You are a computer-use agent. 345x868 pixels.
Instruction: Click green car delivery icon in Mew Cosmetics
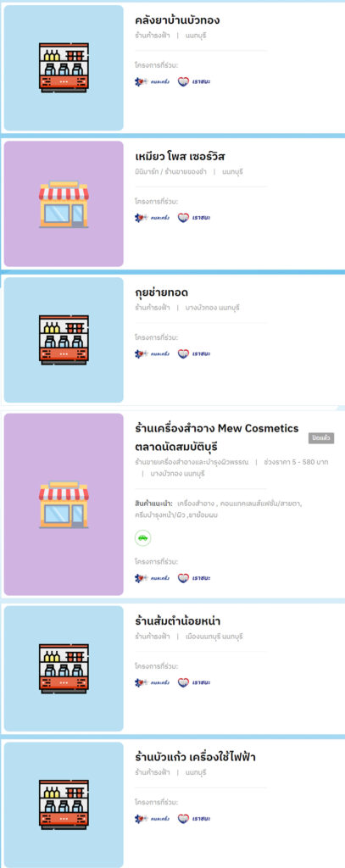pos(143,537)
